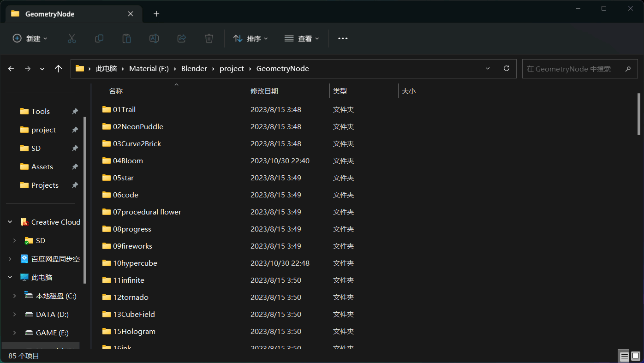Switch to details view icon in status bar
Image resolution: width=644 pixels, height=363 pixels.
point(624,356)
